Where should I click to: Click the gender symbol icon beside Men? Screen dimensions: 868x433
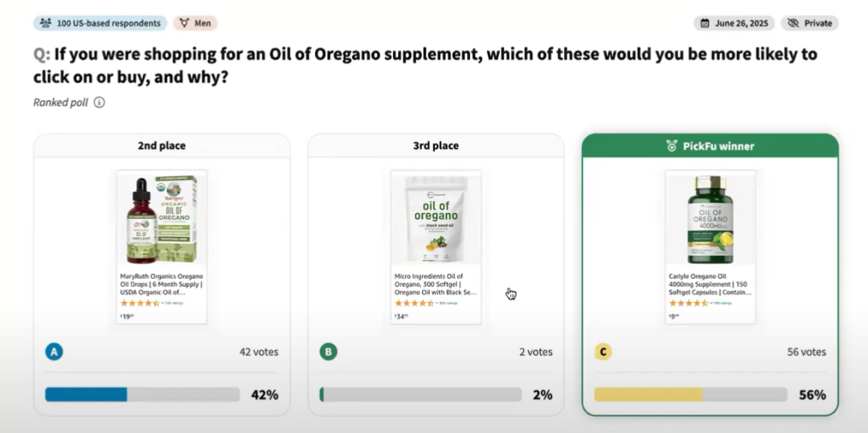183,23
